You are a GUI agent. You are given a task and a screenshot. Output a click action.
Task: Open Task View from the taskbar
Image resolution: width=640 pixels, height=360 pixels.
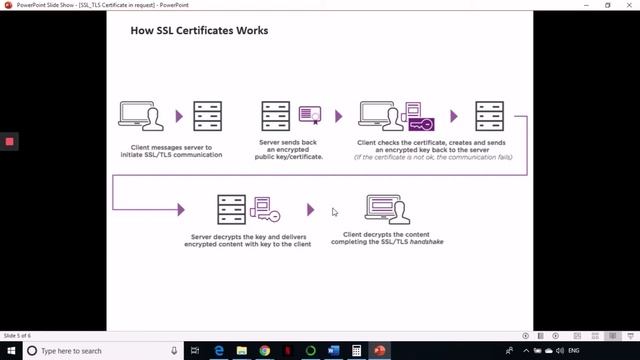(195, 351)
